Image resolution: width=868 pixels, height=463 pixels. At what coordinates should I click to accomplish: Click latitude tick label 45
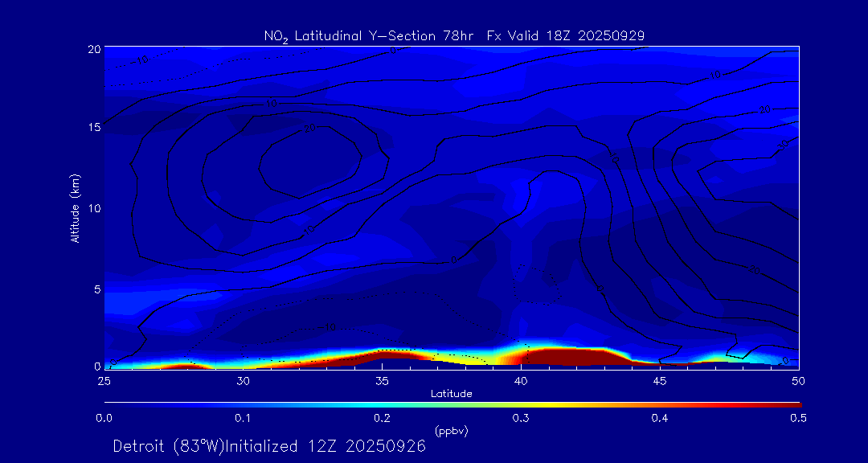click(x=660, y=379)
